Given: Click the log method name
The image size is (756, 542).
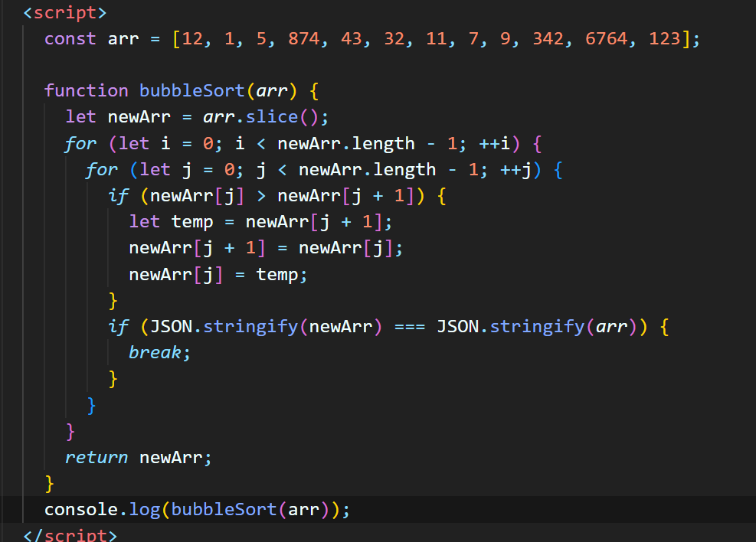Looking at the screenshot, I should (145, 509).
